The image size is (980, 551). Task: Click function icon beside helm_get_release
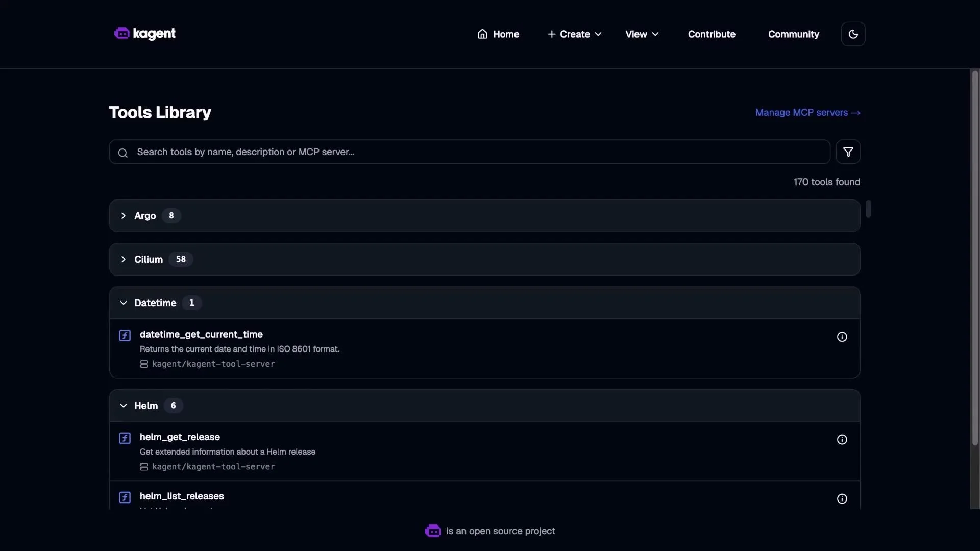point(125,438)
